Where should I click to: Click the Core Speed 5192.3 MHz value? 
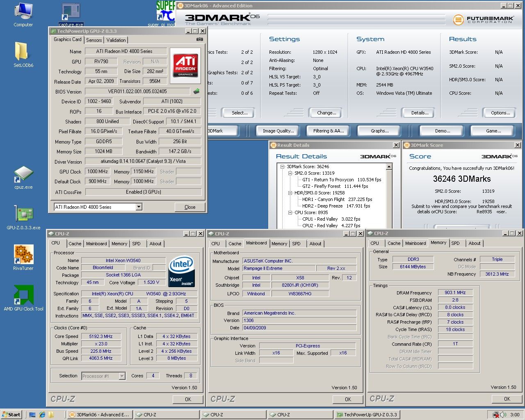(101, 336)
